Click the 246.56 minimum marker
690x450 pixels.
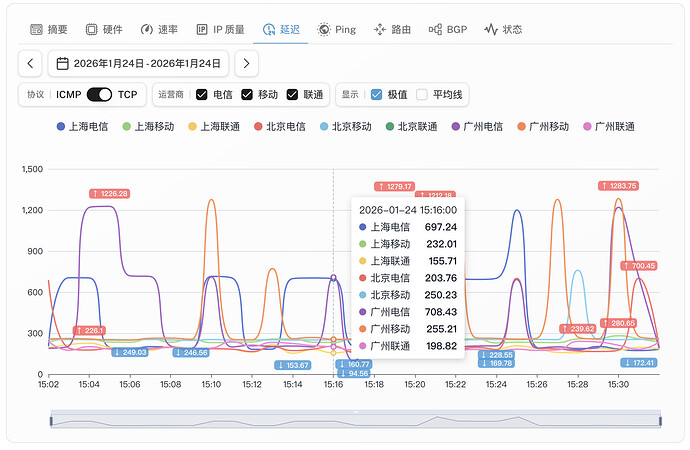[191, 352]
